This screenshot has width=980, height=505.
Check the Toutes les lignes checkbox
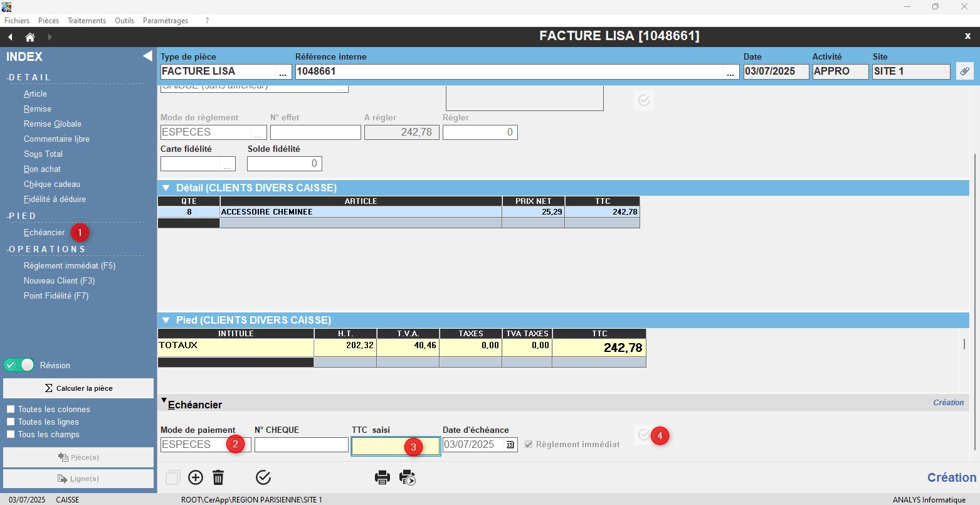point(11,422)
